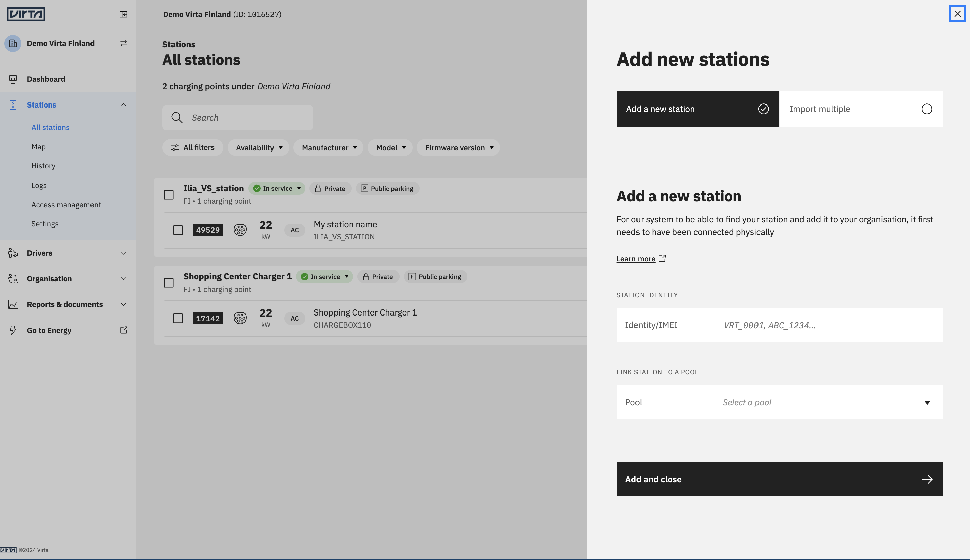Click the 17142 charging point ID badge
Image resolution: width=970 pixels, height=560 pixels.
tap(208, 318)
